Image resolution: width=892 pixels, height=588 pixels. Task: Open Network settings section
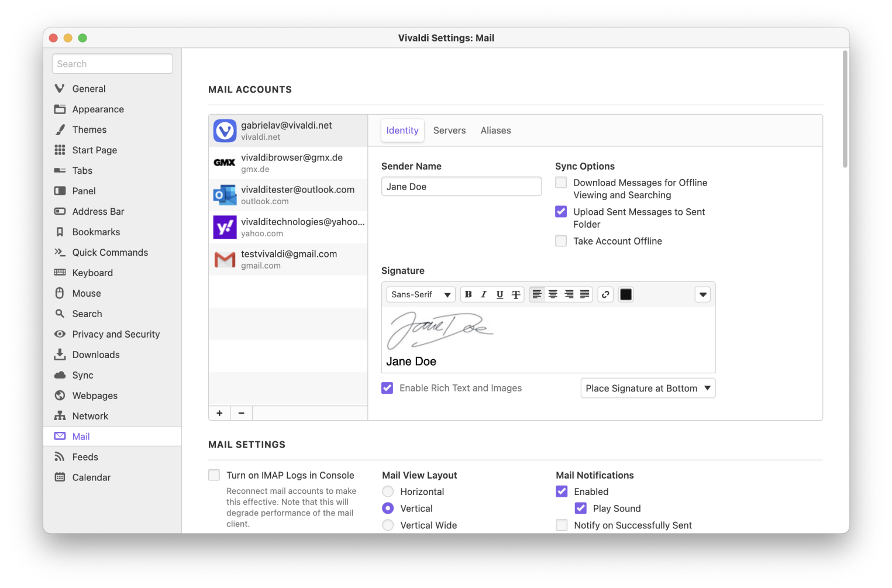(x=112, y=416)
